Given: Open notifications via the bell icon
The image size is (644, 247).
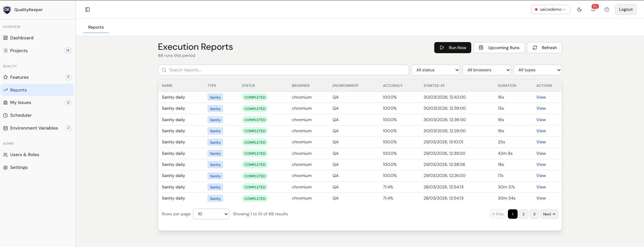Looking at the screenshot, I should 593,9.
